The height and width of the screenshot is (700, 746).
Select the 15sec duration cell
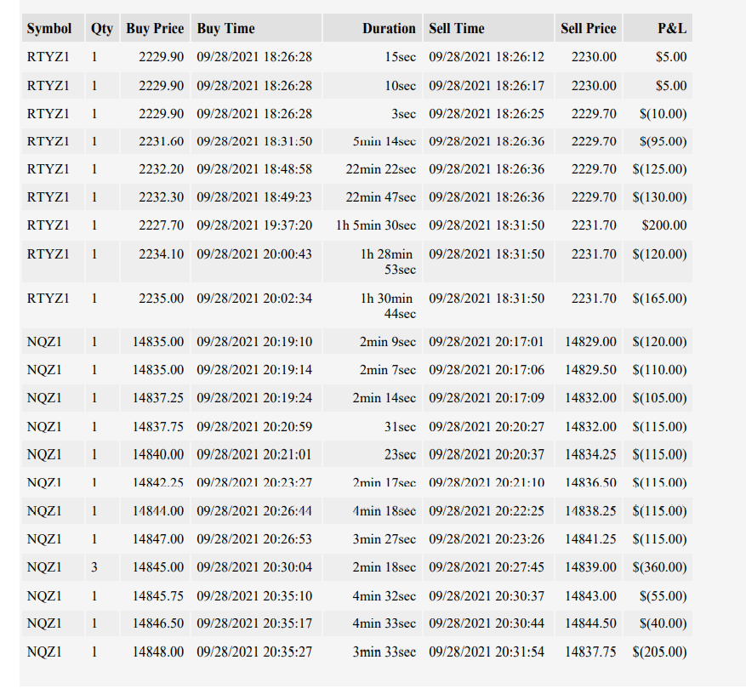click(x=373, y=57)
